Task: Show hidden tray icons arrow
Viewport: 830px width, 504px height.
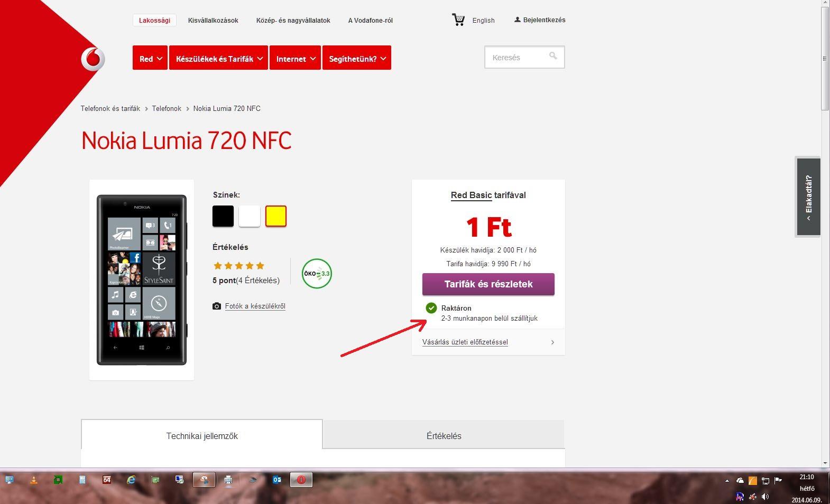Action: point(727,481)
